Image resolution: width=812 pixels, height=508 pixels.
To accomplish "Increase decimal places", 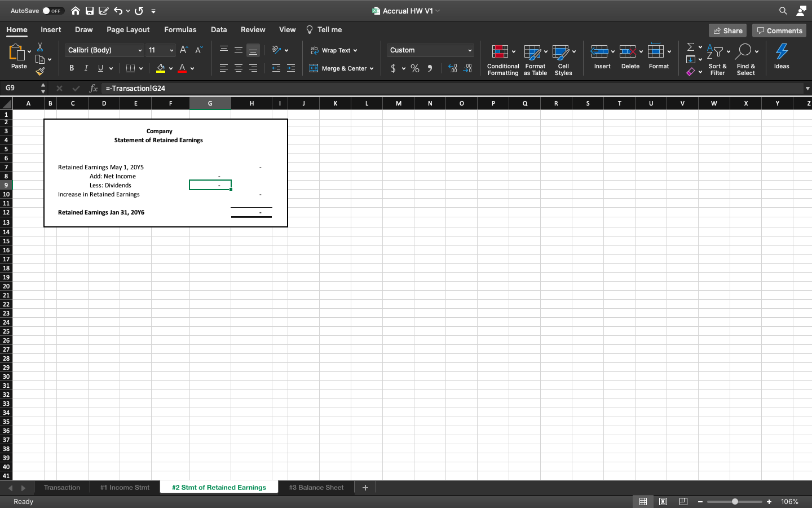I will pyautogui.click(x=452, y=68).
